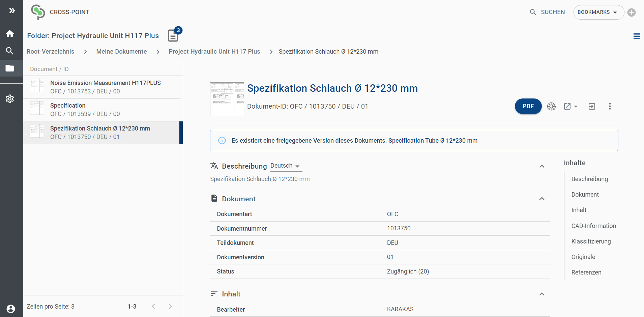Image resolution: width=644 pixels, height=317 pixels.
Task: Open the external-link share icon
Action: 567,107
